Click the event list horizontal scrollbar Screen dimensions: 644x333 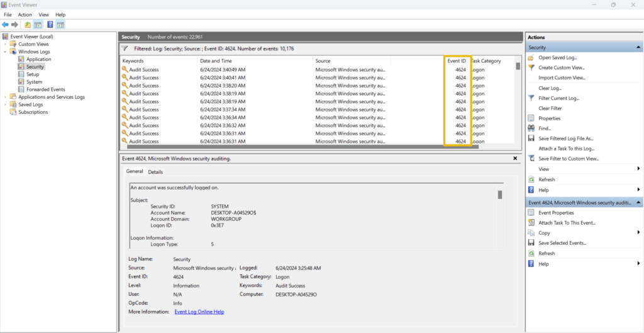pos(303,146)
